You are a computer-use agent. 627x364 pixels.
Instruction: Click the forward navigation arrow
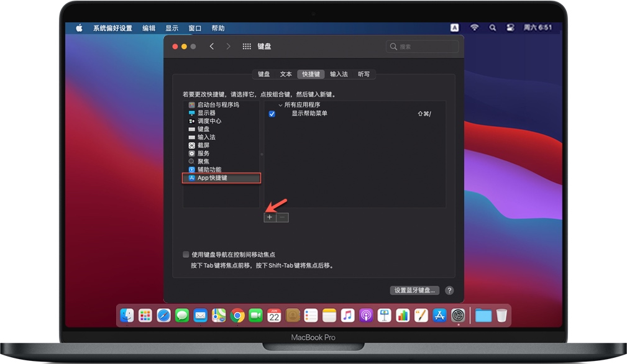[x=228, y=46]
